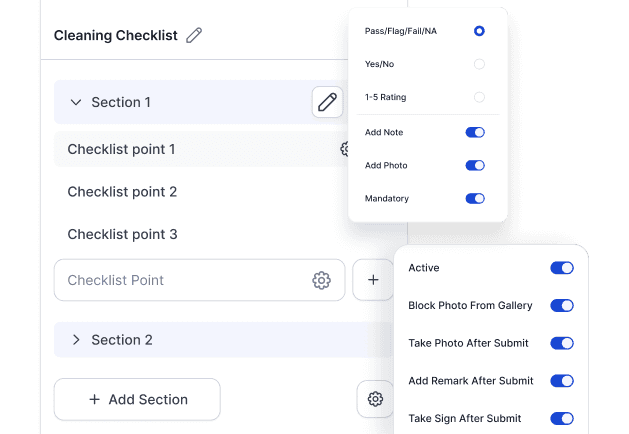Toggle Take Photo After Submit switch
This screenshot has height=434, width=629.
click(x=562, y=343)
